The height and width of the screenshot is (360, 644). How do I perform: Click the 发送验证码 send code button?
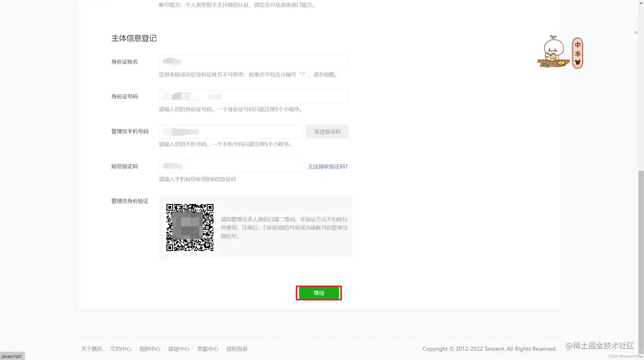[x=327, y=131]
